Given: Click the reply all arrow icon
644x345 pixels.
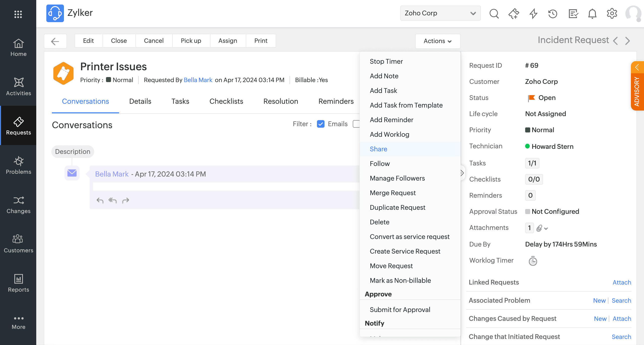Looking at the screenshot, I should pyautogui.click(x=113, y=200).
